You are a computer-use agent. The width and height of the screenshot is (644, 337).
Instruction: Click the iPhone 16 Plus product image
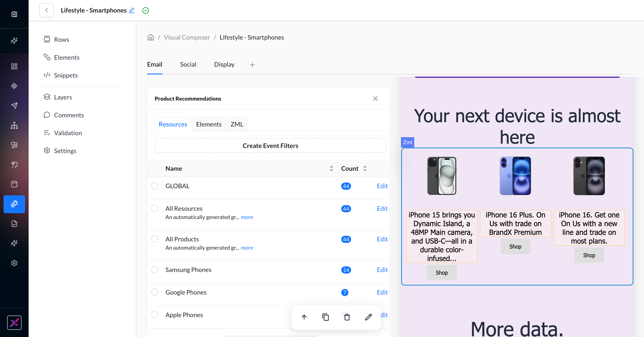click(515, 176)
